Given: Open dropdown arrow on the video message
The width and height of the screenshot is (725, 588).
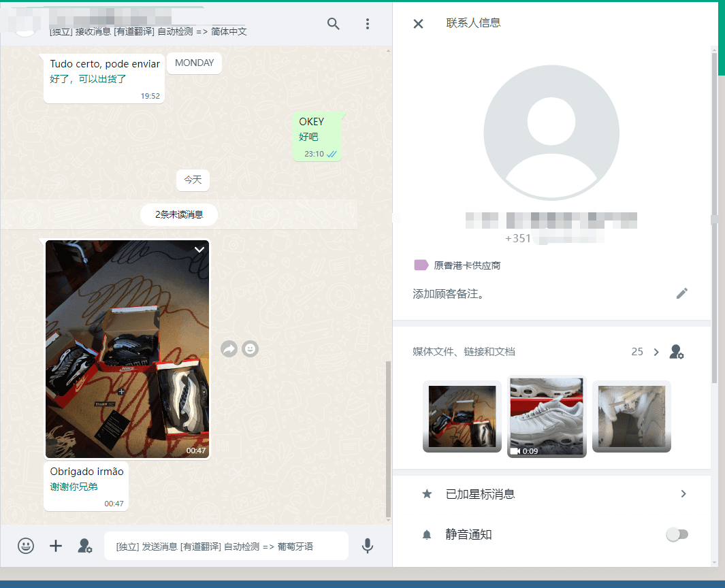Looking at the screenshot, I should coord(199,250).
